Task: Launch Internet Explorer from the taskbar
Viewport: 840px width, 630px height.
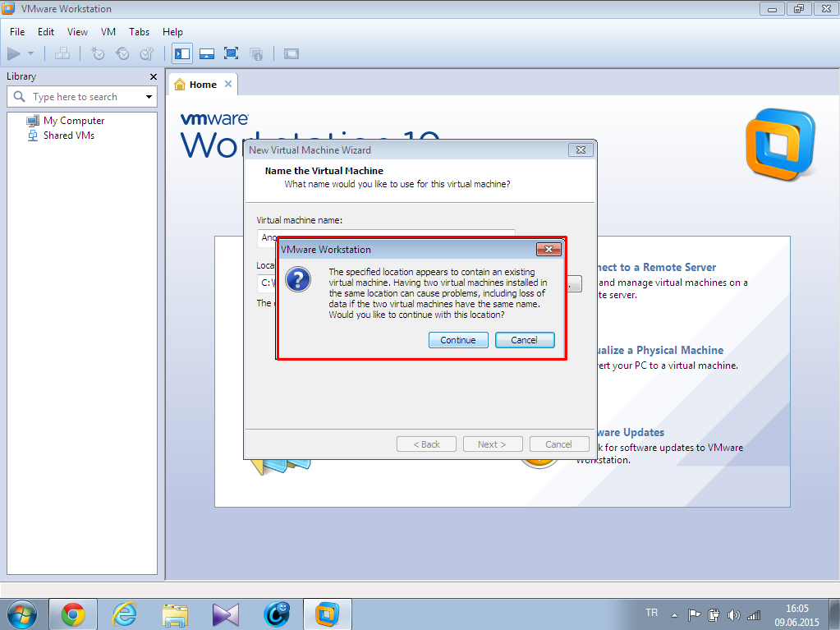Action: (124, 614)
